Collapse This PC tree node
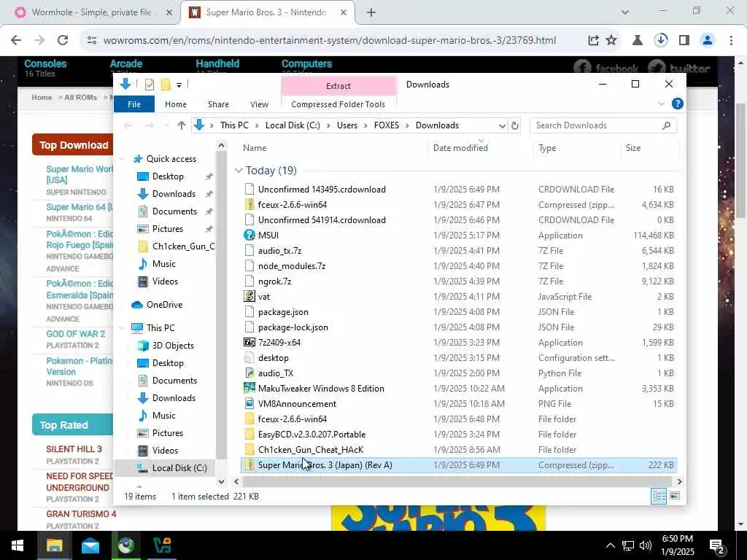The width and height of the screenshot is (747, 560). pos(122,328)
